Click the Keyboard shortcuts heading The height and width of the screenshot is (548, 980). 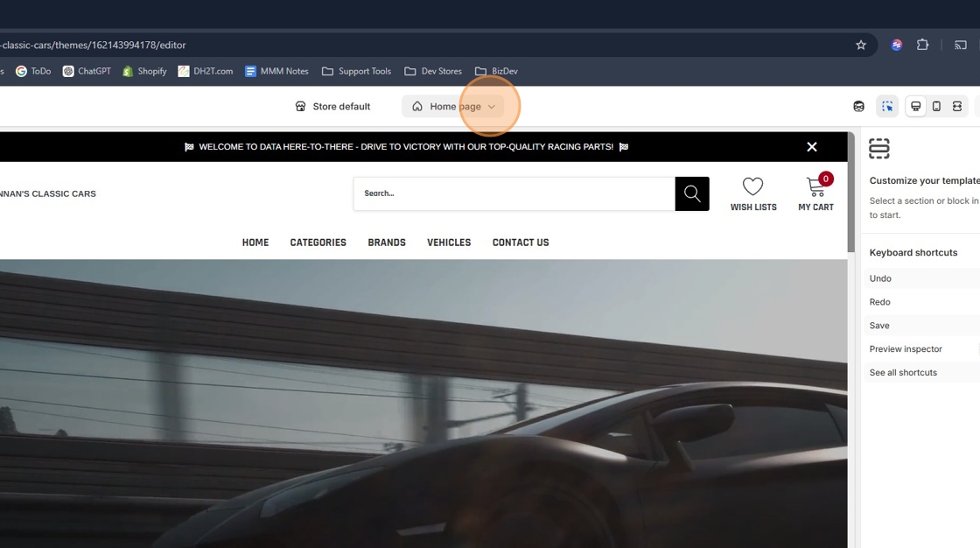coord(913,253)
